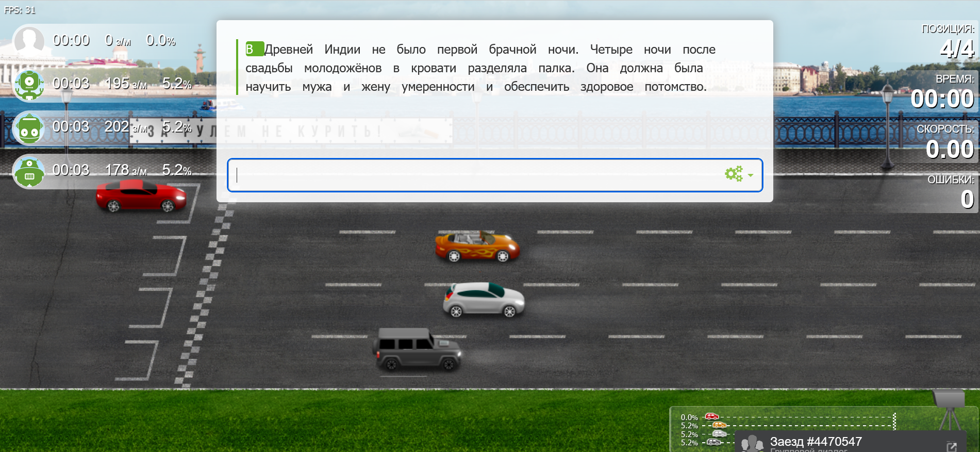Viewport: 980px width, 452px height.
Task: Click the word 'Древней' in passage
Action: (289, 50)
